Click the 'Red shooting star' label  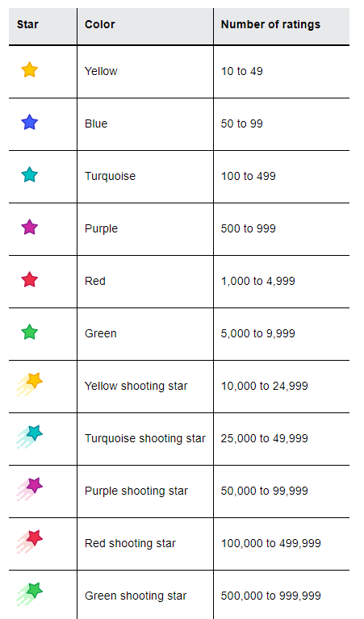point(130,543)
